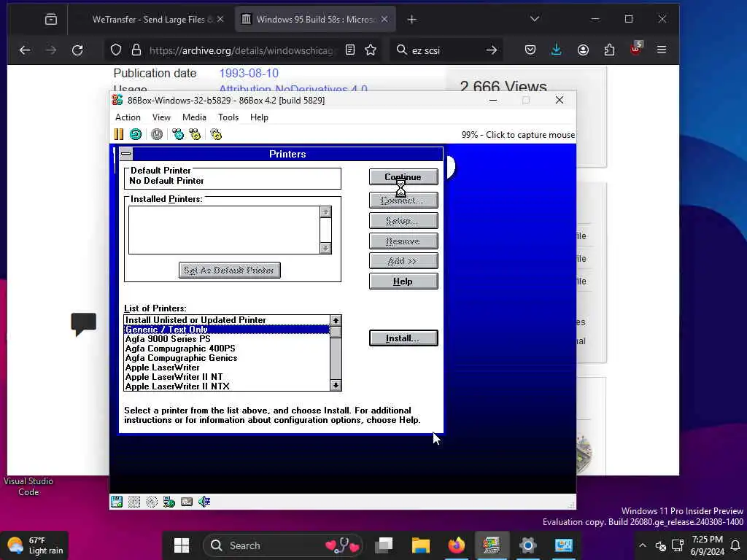Click the teal hard reset icon

click(136, 134)
